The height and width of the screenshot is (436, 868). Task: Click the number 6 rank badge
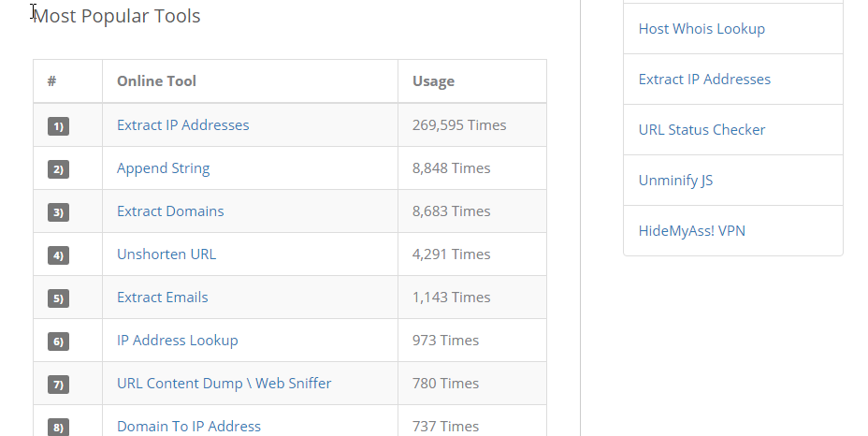58,342
